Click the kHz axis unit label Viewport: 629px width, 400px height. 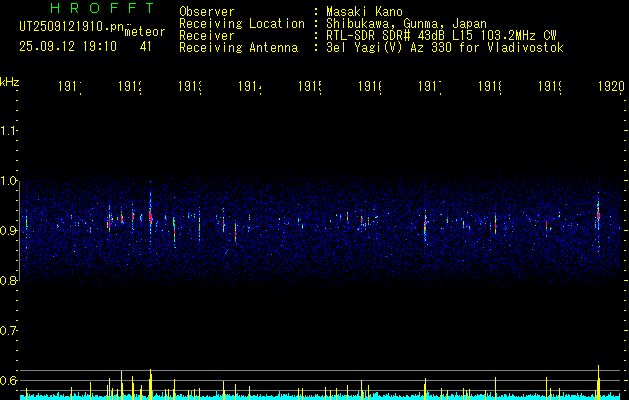10,82
